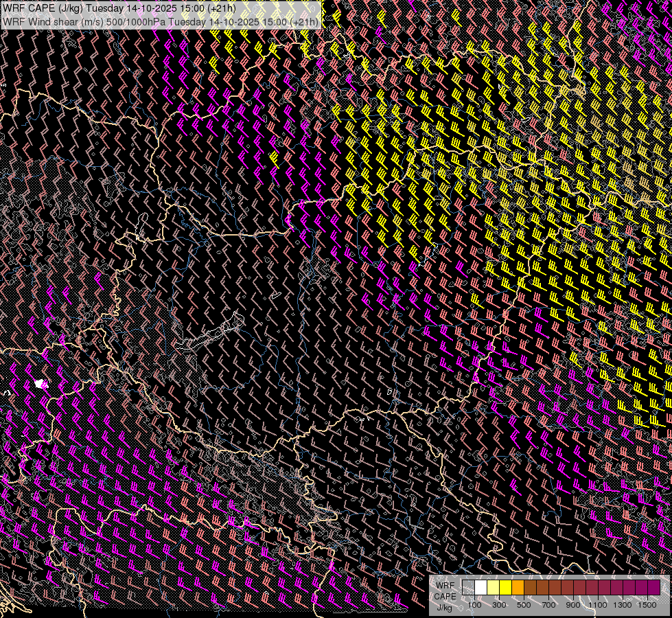Select the 1100 label on the legend
The image size is (672, 618).
pyautogui.click(x=598, y=605)
